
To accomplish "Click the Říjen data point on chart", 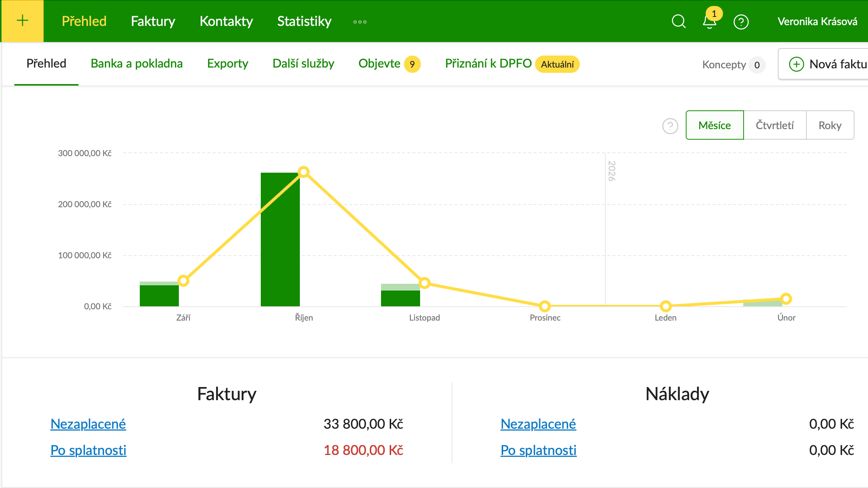I will [304, 172].
